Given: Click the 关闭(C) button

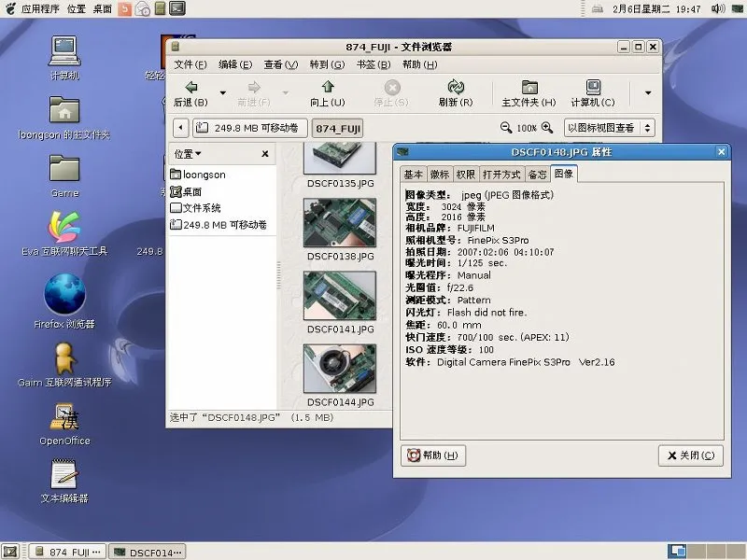Looking at the screenshot, I should pyautogui.click(x=690, y=455).
